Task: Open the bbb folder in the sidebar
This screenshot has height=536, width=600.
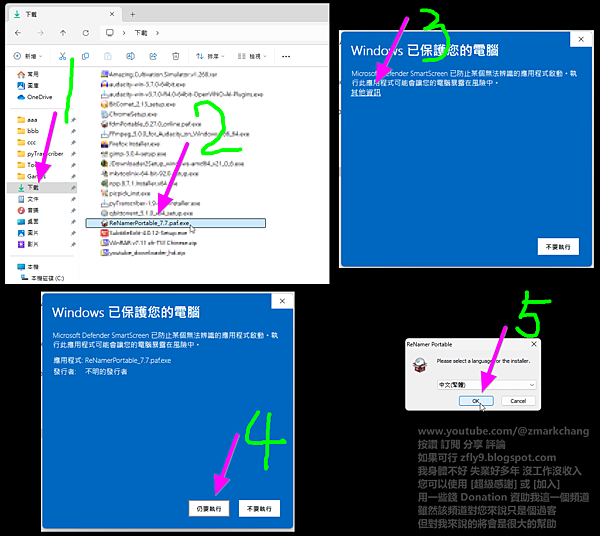Action: pyautogui.click(x=28, y=131)
